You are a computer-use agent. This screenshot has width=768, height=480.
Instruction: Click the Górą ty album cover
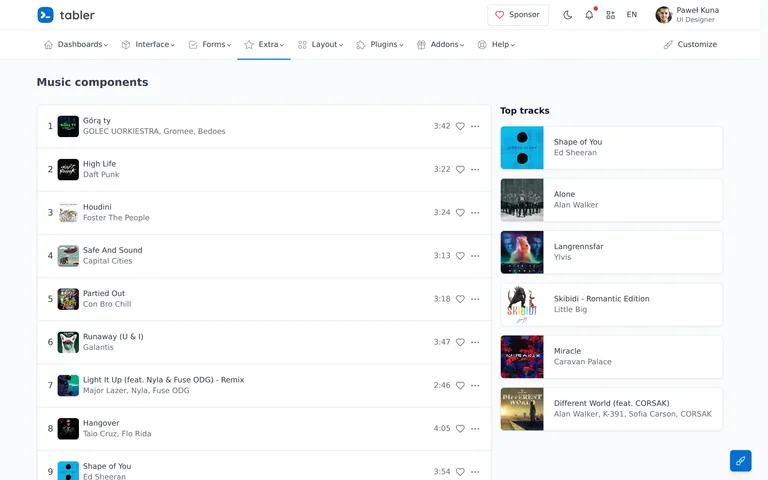(x=68, y=126)
